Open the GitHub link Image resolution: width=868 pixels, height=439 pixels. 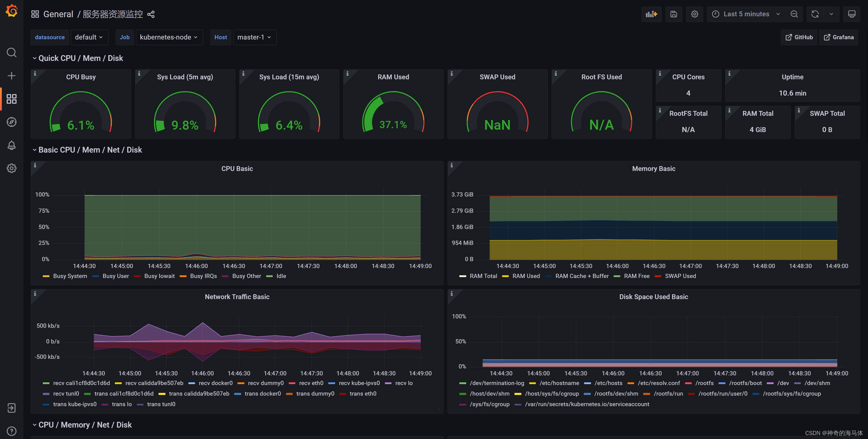point(799,37)
